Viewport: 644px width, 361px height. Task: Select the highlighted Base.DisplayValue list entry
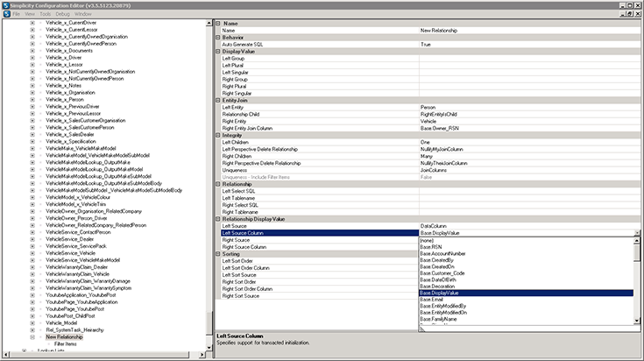[x=526, y=293]
